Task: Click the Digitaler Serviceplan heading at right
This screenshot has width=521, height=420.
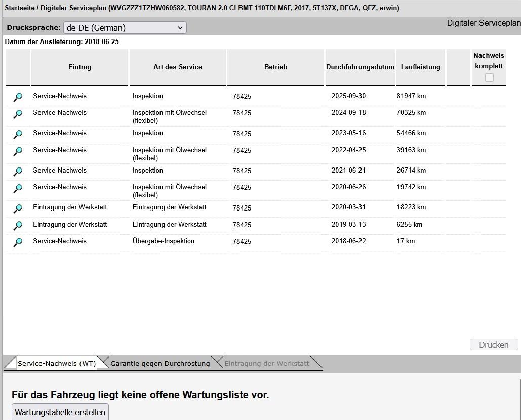Action: pos(484,23)
